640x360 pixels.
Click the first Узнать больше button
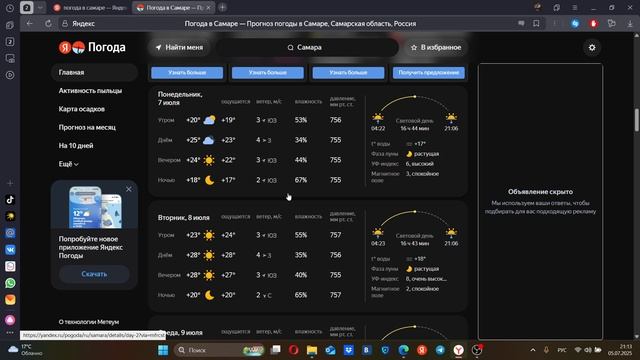pyautogui.click(x=187, y=72)
